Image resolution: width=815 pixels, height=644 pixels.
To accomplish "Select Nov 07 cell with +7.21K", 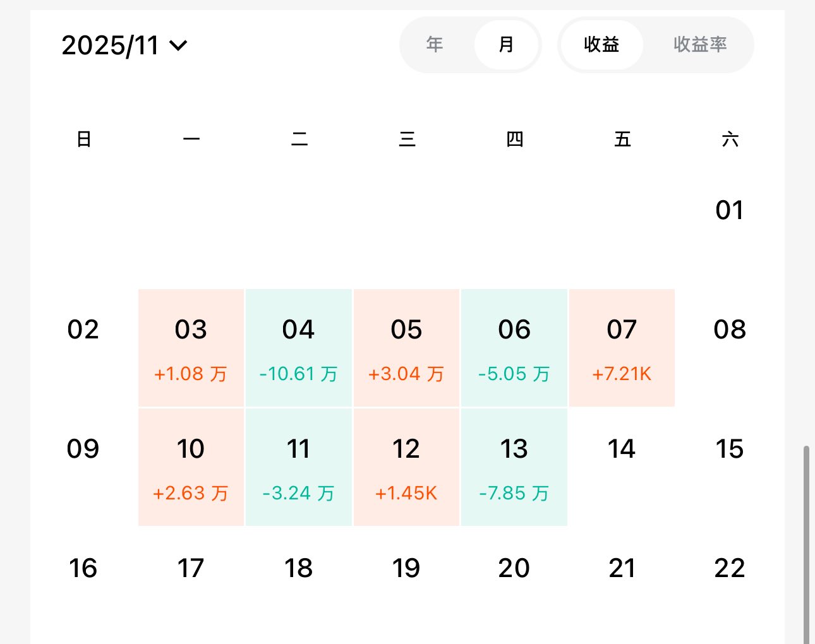I will [622, 348].
